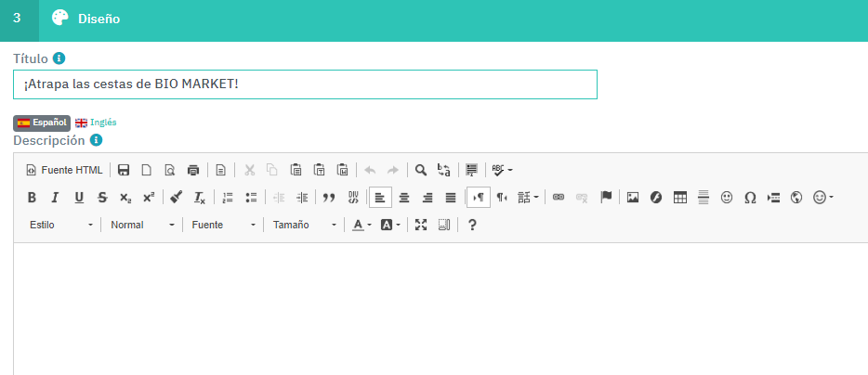Set text direction left to right

[479, 198]
